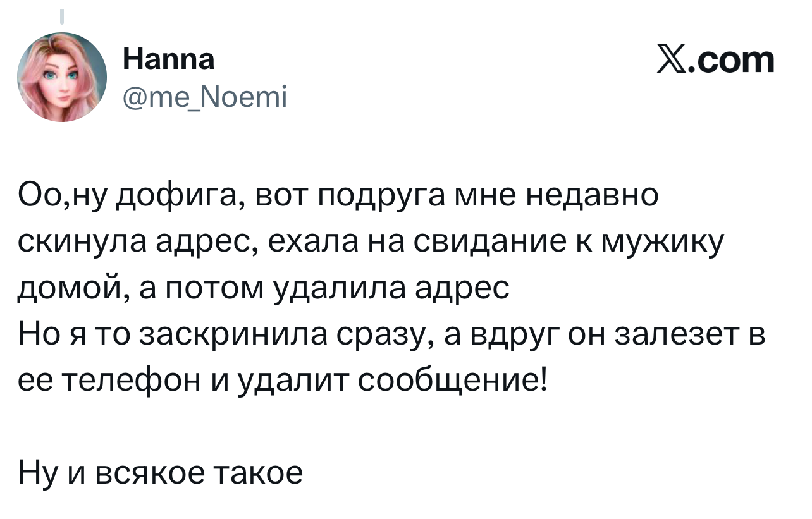Open profile via display name Hanna

click(169, 61)
